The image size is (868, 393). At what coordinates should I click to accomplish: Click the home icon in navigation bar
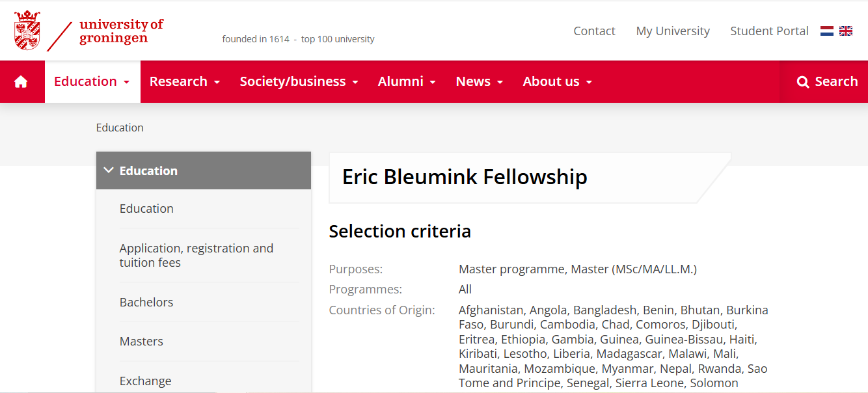[x=21, y=81]
